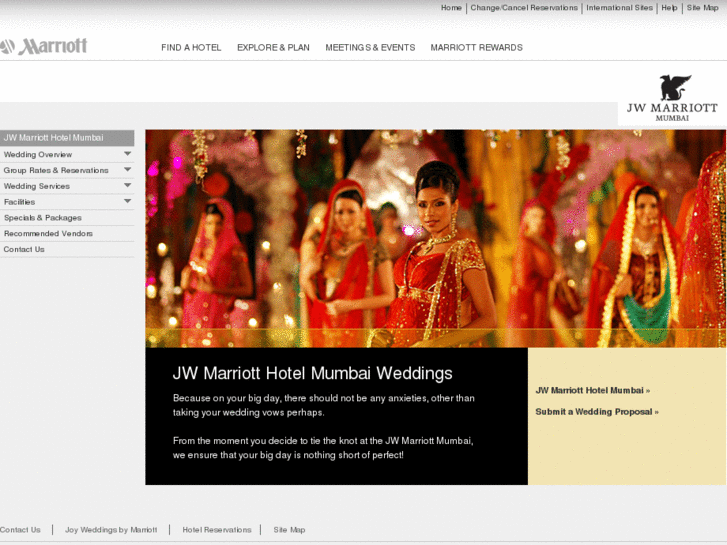The image size is (727, 545).
Task: Open Contact Us in the footer
Action: pyautogui.click(x=20, y=530)
